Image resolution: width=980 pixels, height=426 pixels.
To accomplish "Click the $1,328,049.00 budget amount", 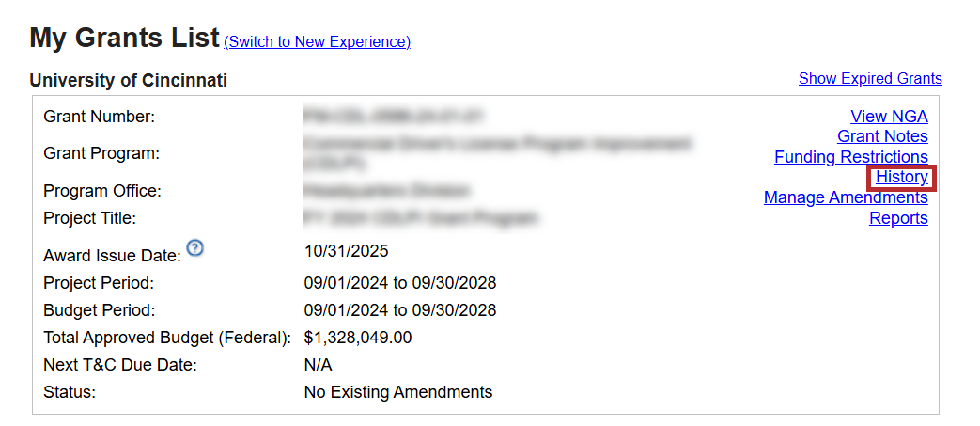I will (357, 338).
